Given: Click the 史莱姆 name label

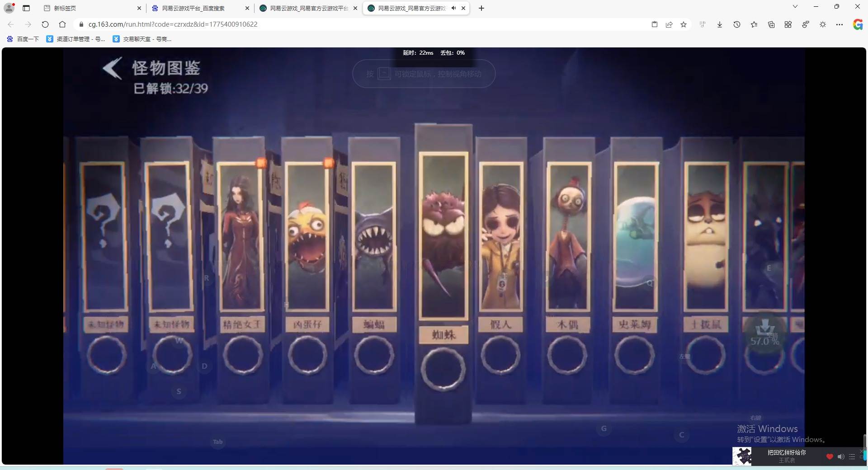Looking at the screenshot, I should coord(635,324).
